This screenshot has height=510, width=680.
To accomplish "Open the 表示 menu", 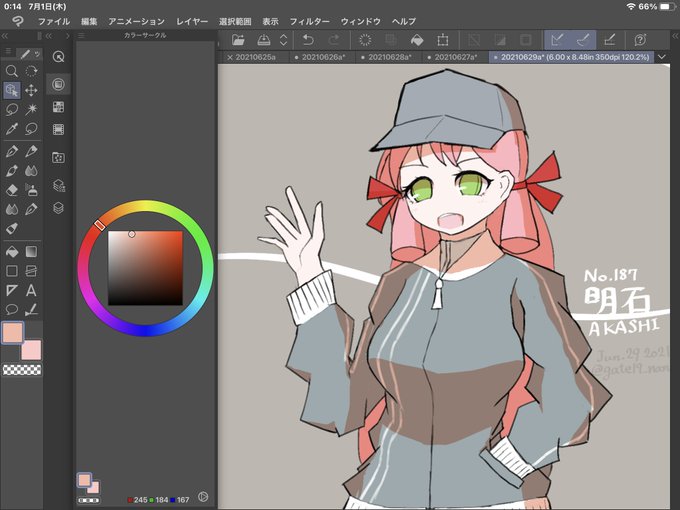I will 270,21.
